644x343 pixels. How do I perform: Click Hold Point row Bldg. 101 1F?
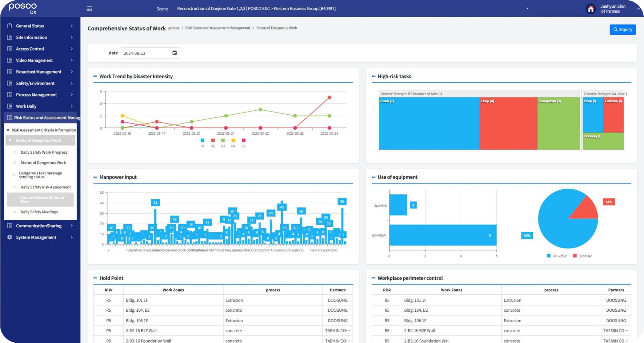coord(223,300)
